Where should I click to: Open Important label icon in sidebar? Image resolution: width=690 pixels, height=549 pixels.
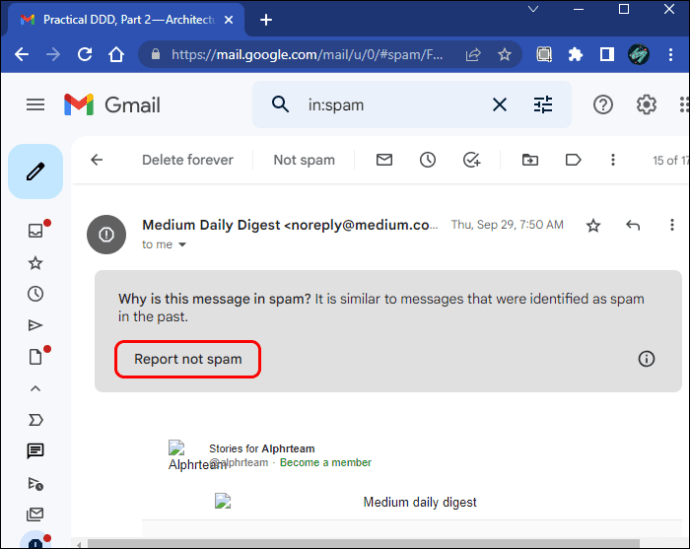coord(36,420)
